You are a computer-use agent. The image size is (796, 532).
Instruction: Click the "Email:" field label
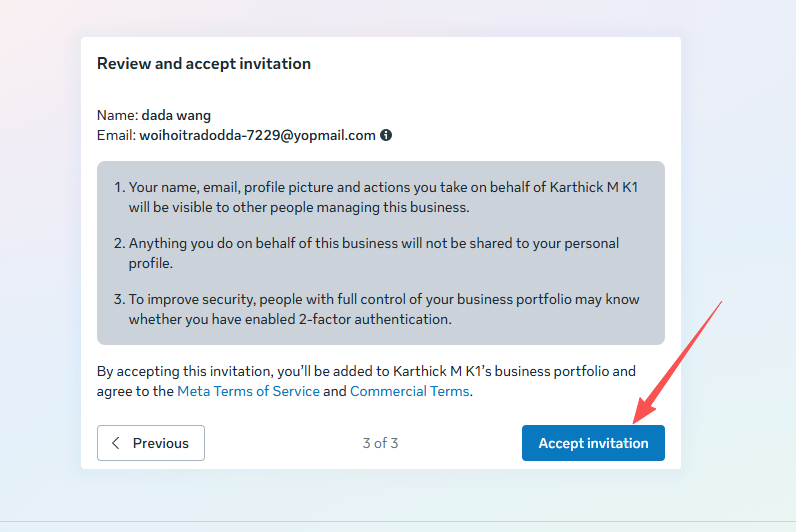click(x=116, y=135)
